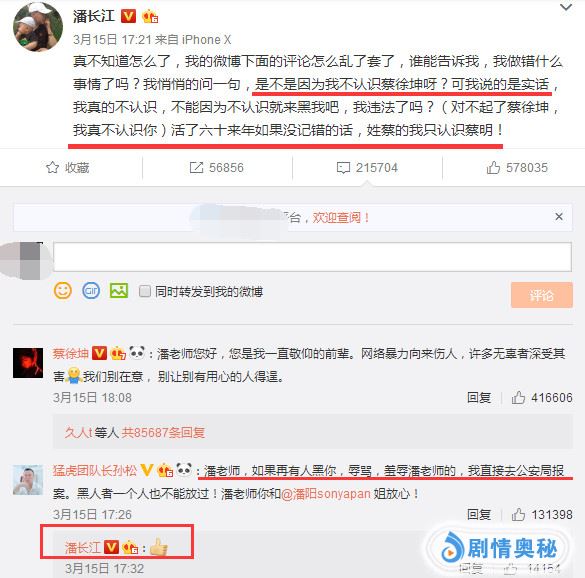Image resolution: width=585 pixels, height=578 pixels.
Task: Like 孙松's comment with 131398 thumbs-up
Action: [x=542, y=515]
